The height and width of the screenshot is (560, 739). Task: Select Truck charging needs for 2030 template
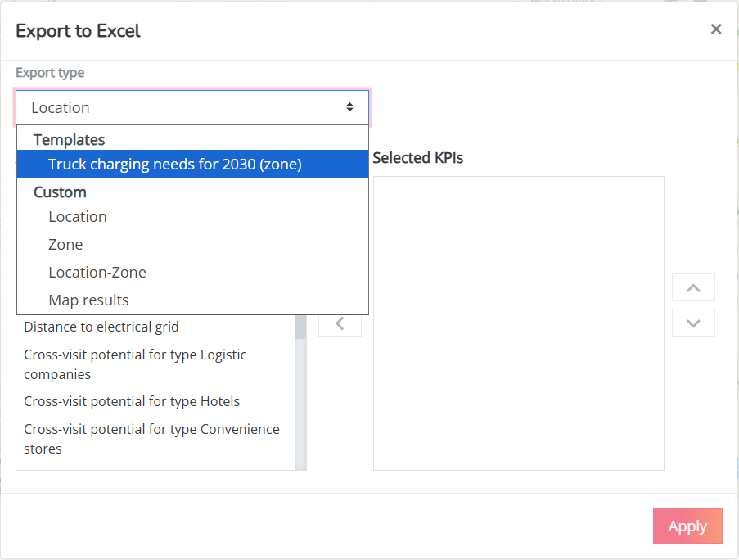pyautogui.click(x=175, y=164)
